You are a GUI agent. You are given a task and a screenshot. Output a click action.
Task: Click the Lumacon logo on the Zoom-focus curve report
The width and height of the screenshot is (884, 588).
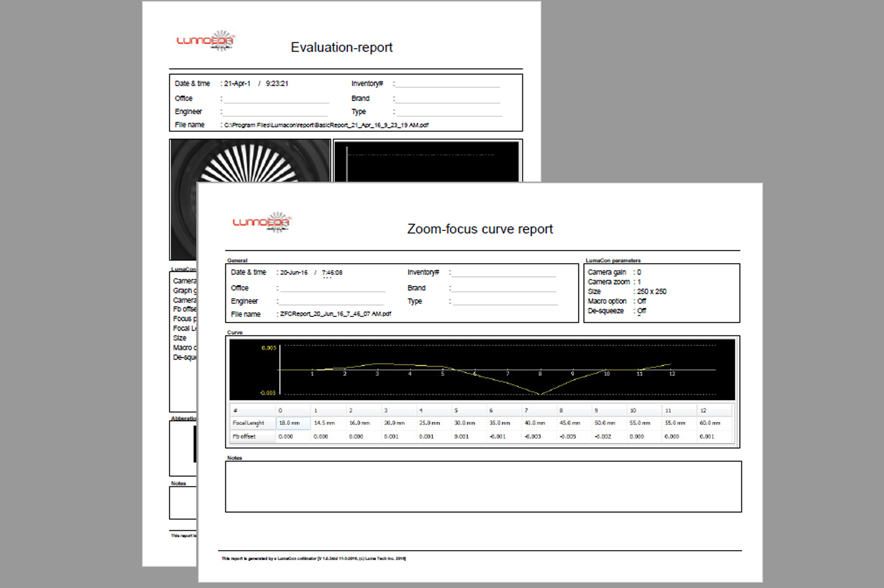[262, 222]
